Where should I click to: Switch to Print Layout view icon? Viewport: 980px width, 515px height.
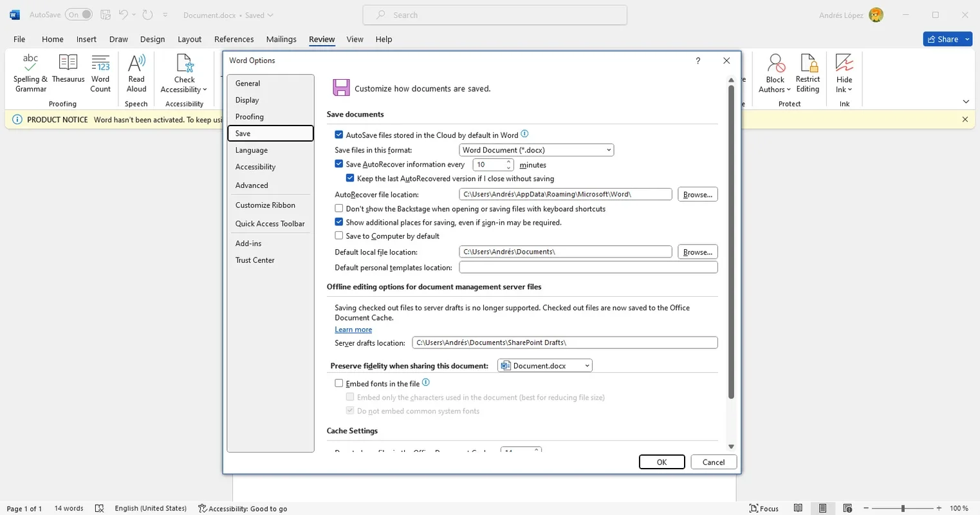tap(822, 508)
